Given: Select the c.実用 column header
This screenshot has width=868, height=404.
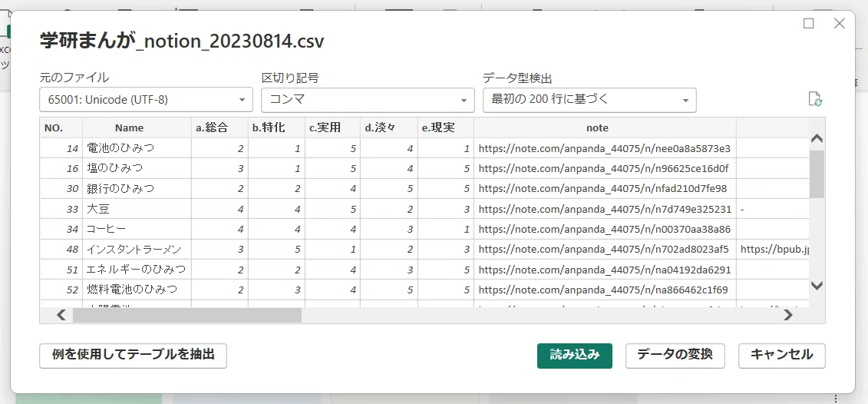Looking at the screenshot, I should 332,127.
